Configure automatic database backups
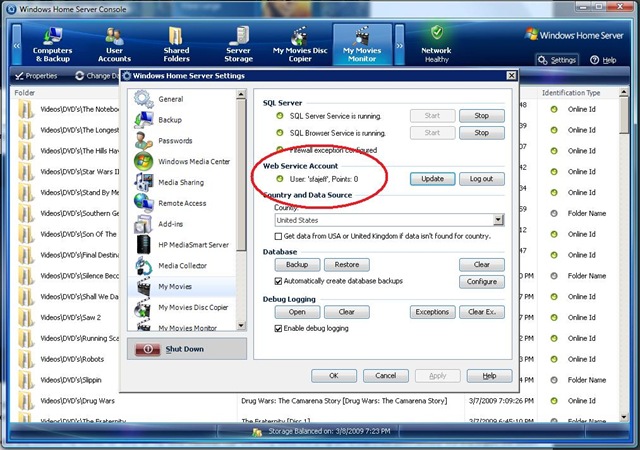640x450 pixels. coord(482,282)
